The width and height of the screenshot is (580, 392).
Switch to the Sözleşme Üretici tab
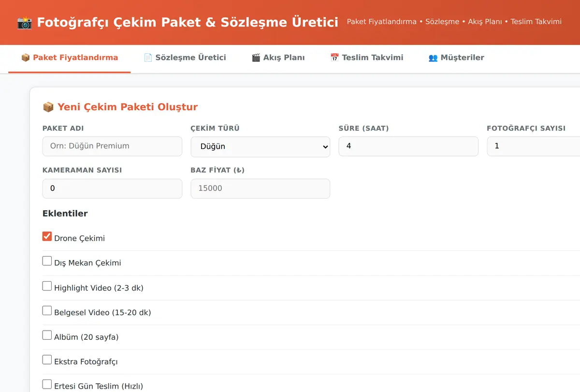click(185, 58)
